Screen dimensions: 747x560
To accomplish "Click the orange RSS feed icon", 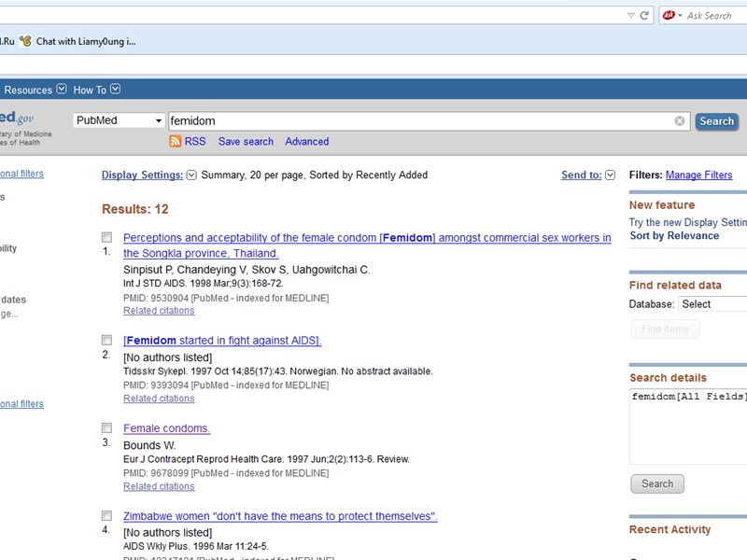I will pyautogui.click(x=176, y=142).
